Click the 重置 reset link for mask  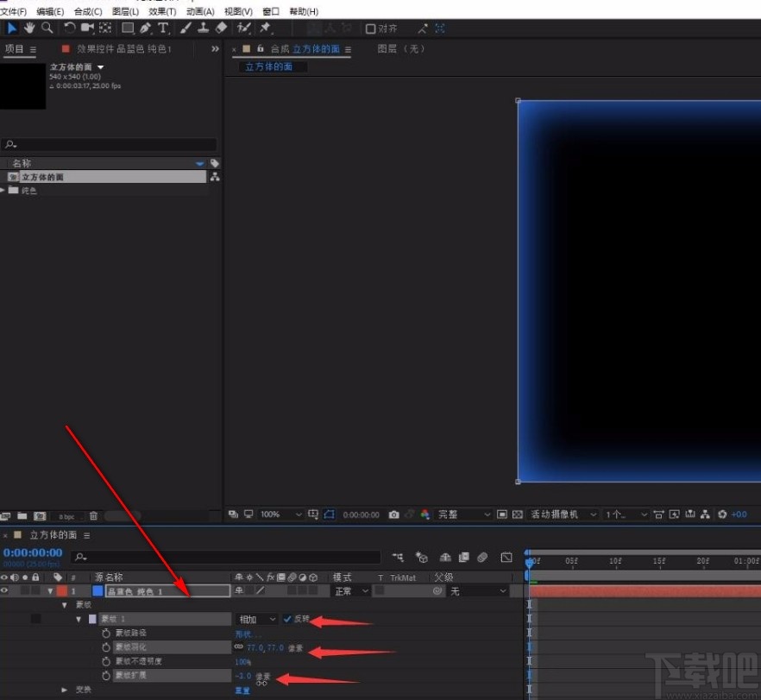tap(242, 690)
